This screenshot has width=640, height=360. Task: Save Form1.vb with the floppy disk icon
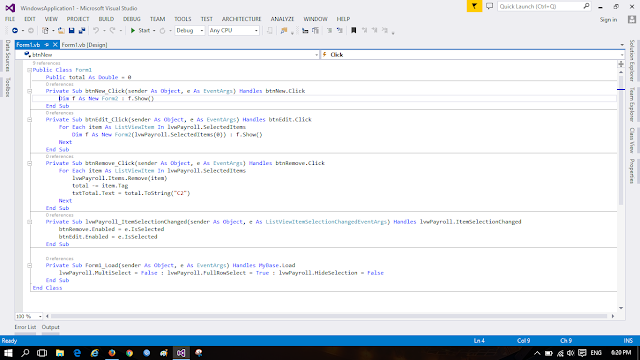(71, 31)
